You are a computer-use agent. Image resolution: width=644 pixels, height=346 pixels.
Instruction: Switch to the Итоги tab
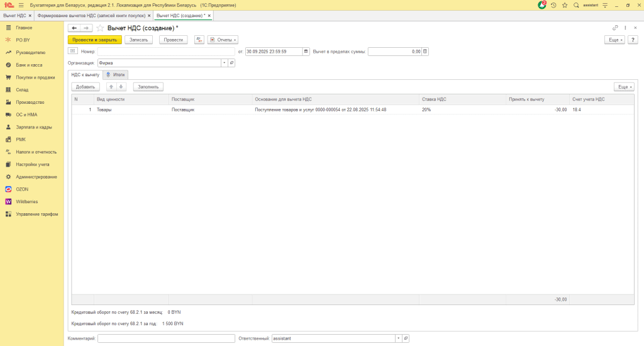click(115, 74)
